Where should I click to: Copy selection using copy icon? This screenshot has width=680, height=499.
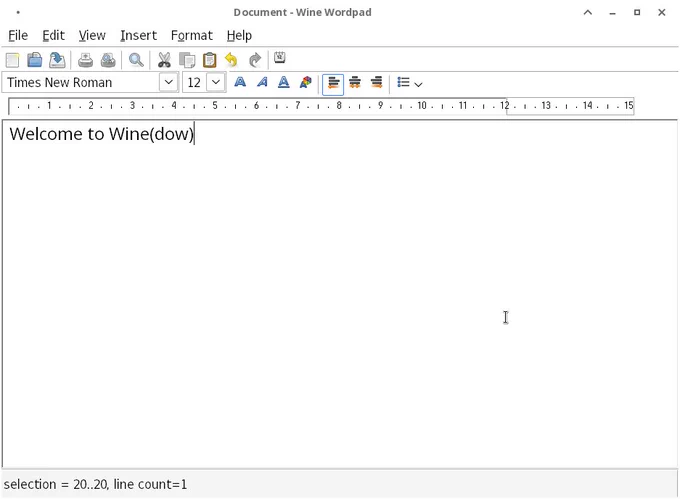[x=187, y=60]
